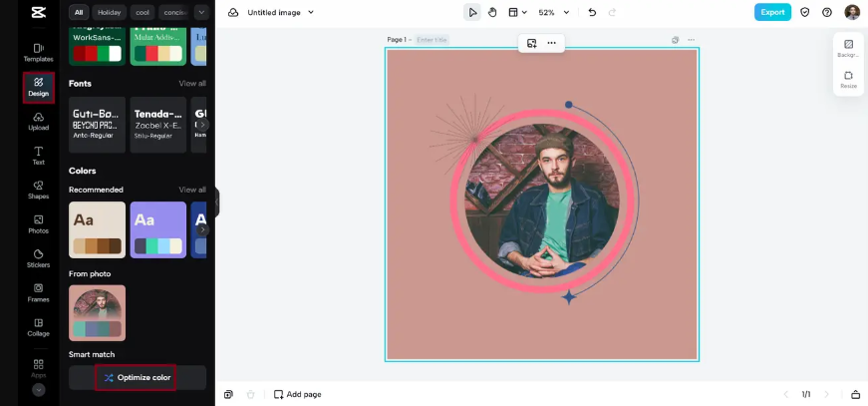Viewport: 868px width, 406px height.
Task: Redo the last undone action
Action: 612,12
